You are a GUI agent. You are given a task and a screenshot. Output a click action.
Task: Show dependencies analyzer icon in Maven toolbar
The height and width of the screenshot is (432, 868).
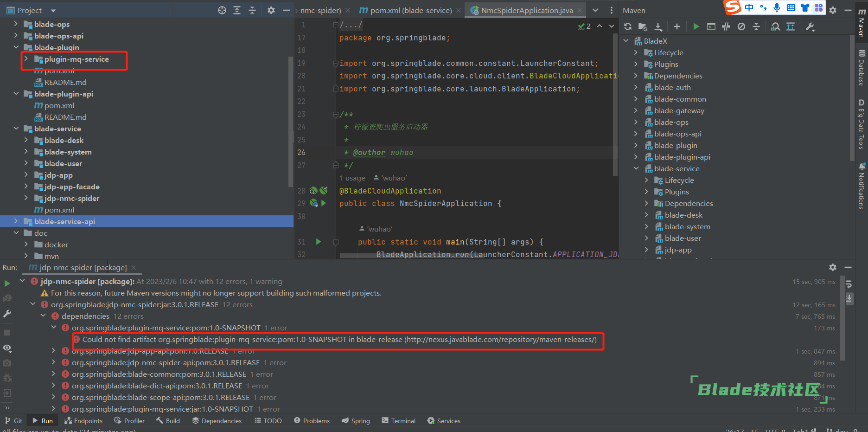click(x=775, y=26)
